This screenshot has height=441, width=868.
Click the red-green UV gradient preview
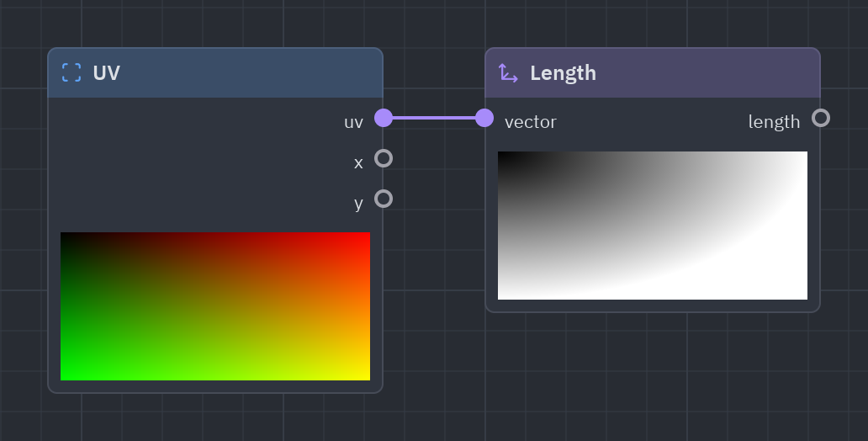pyautogui.click(x=215, y=306)
